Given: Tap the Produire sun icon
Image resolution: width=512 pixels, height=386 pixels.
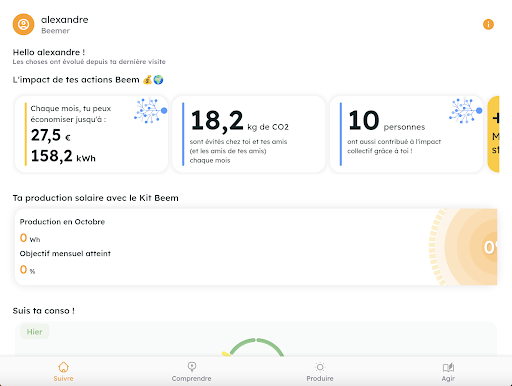Looking at the screenshot, I should [x=320, y=367].
